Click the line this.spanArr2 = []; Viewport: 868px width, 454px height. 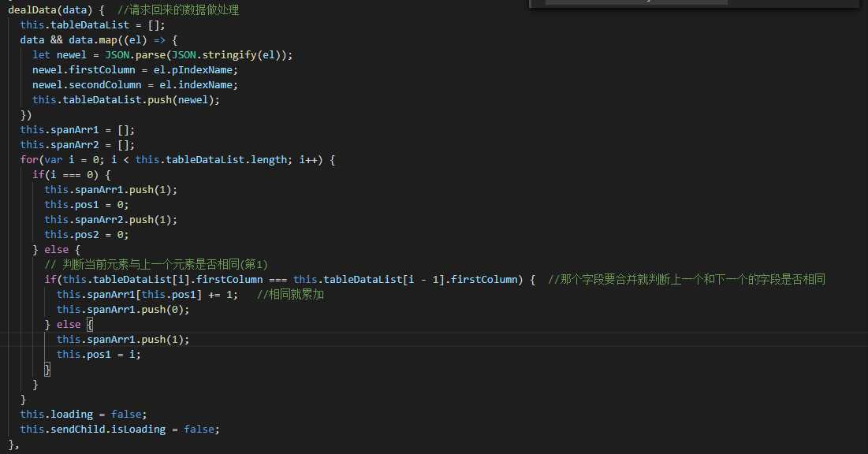77,144
